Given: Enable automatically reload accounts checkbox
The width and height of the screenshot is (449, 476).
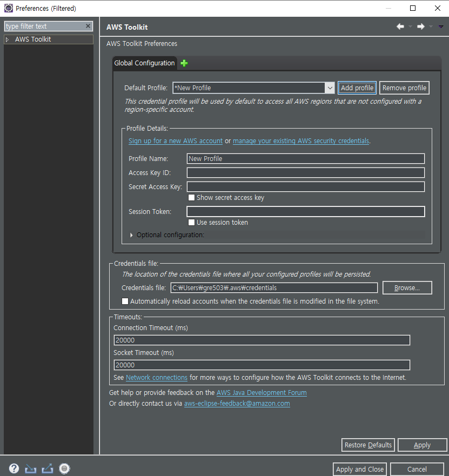Looking at the screenshot, I should [125, 301].
